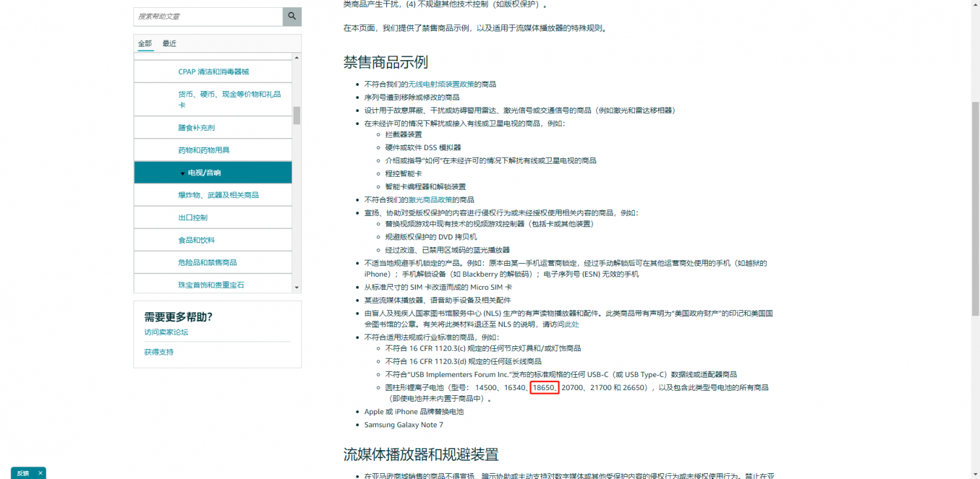
Task: Click the sidebar list scroll-up arrow
Action: pyautogui.click(x=297, y=58)
